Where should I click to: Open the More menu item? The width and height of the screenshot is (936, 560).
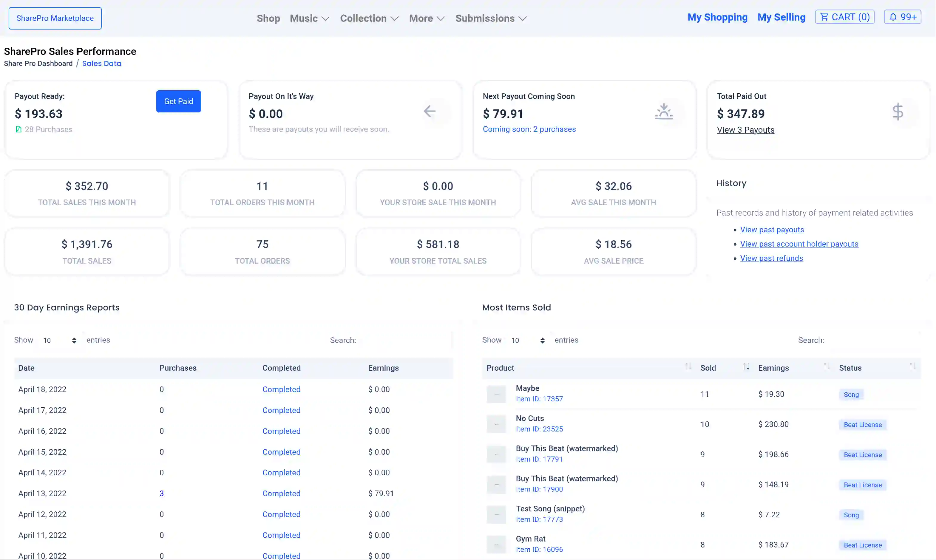point(426,18)
